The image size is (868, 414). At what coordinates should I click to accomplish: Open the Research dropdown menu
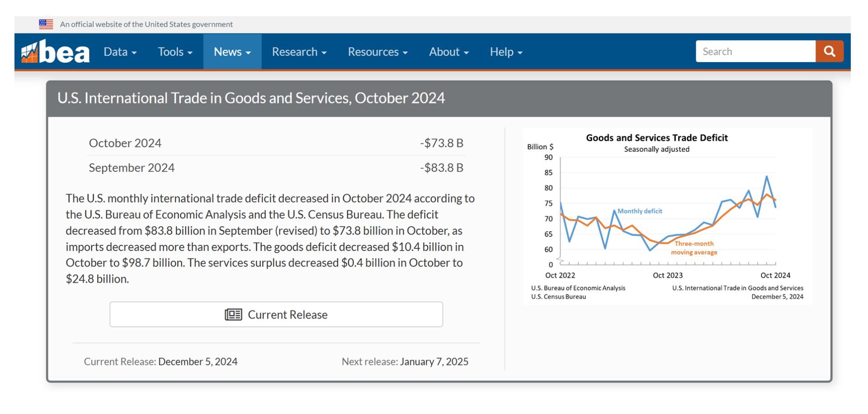click(x=299, y=52)
